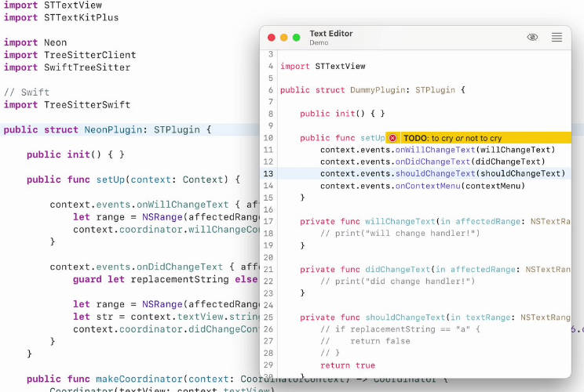Minimize the Text Editor window

click(284, 38)
